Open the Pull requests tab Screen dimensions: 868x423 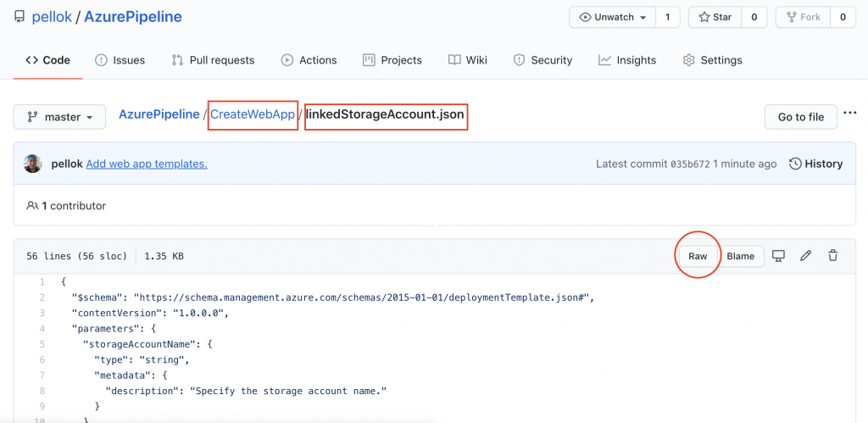tap(213, 60)
